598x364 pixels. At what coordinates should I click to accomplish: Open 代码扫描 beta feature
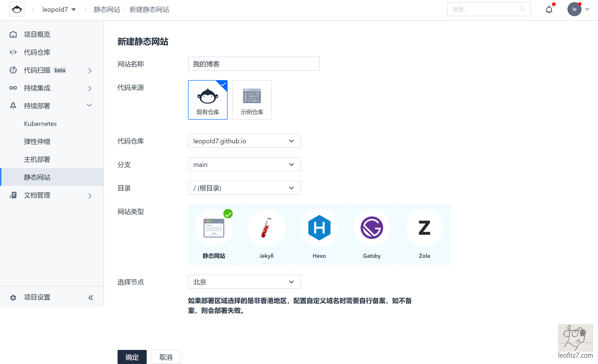pyautogui.click(x=38, y=70)
